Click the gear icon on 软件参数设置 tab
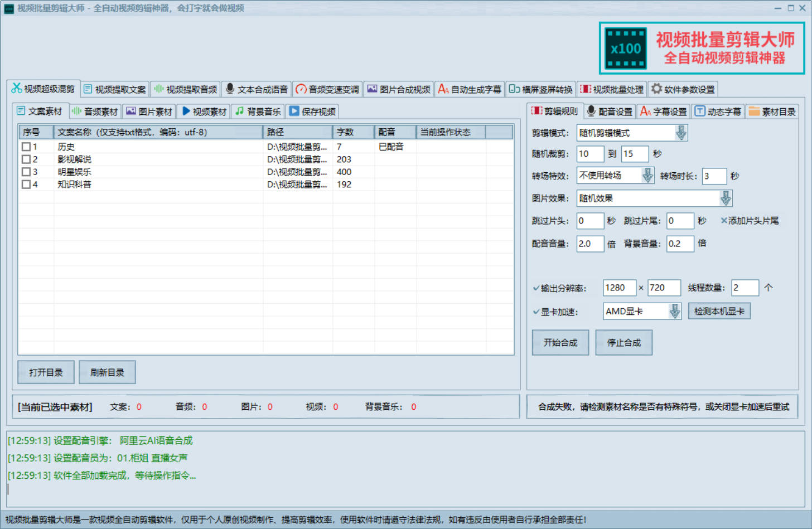The height and width of the screenshot is (529, 812). pyautogui.click(x=656, y=89)
